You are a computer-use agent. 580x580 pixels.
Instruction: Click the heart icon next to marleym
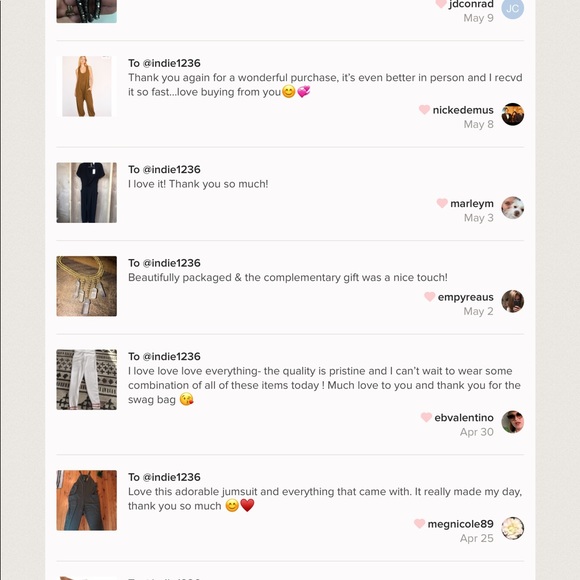coord(442,203)
